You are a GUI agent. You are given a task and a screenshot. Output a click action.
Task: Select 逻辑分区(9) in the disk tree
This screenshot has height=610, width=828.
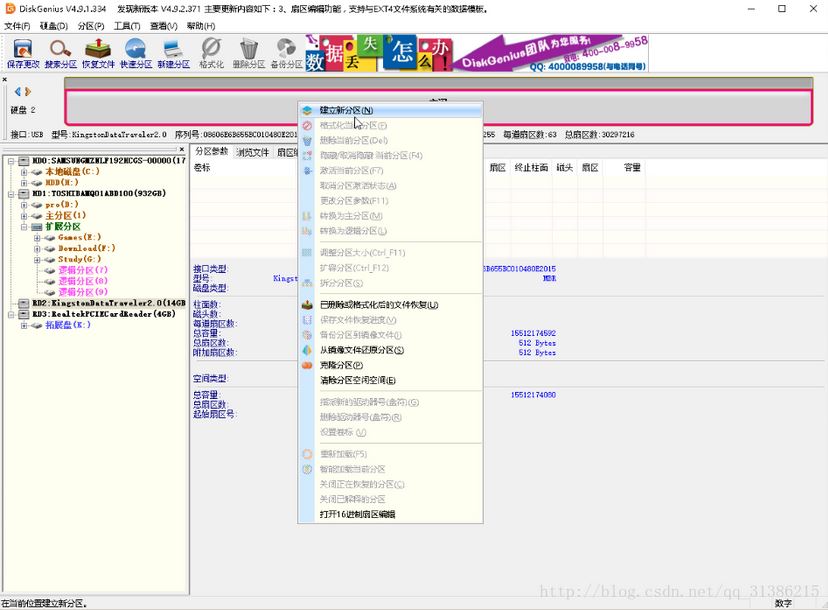[x=83, y=292]
